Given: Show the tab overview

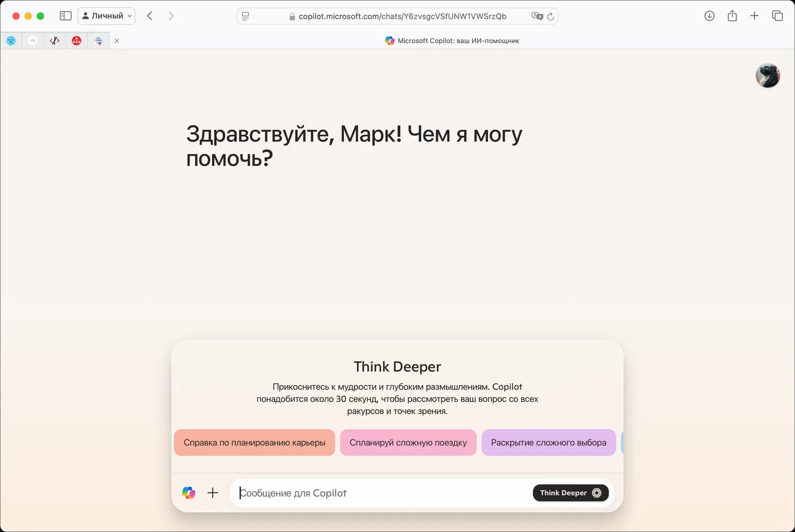Looking at the screenshot, I should 778,16.
